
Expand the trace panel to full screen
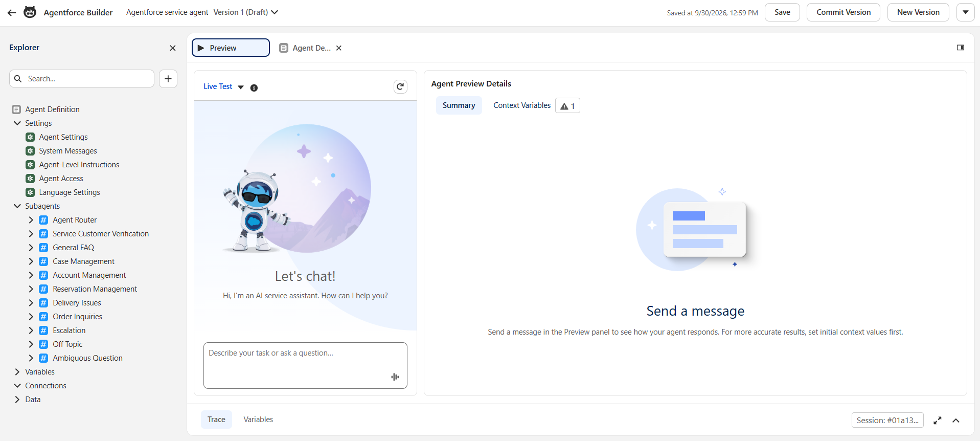tap(938, 421)
